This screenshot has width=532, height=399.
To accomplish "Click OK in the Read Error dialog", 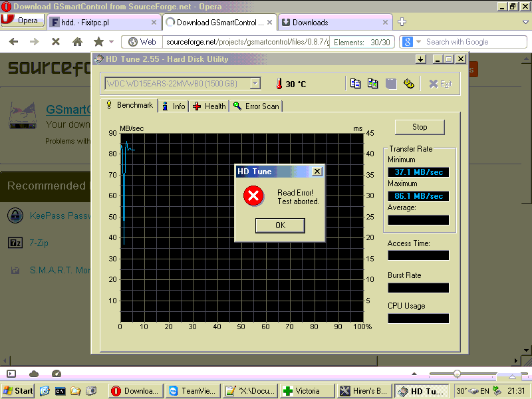I will pos(280,225).
